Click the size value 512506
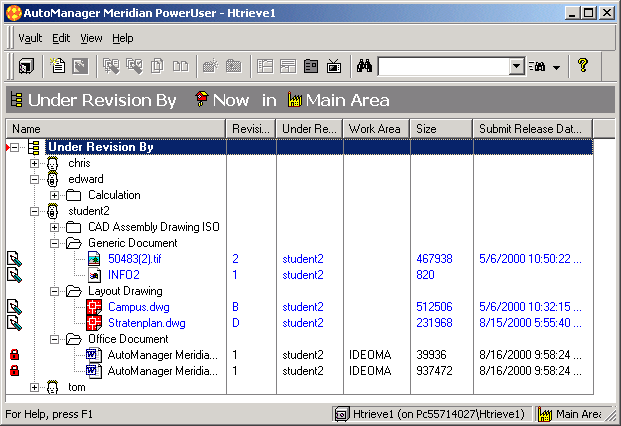The image size is (621, 426). click(x=434, y=307)
